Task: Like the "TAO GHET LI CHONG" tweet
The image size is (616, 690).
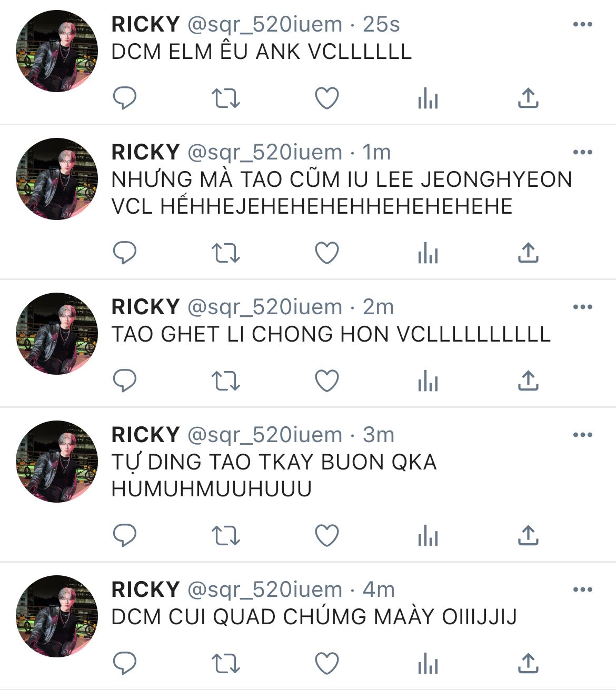Action: point(326,381)
